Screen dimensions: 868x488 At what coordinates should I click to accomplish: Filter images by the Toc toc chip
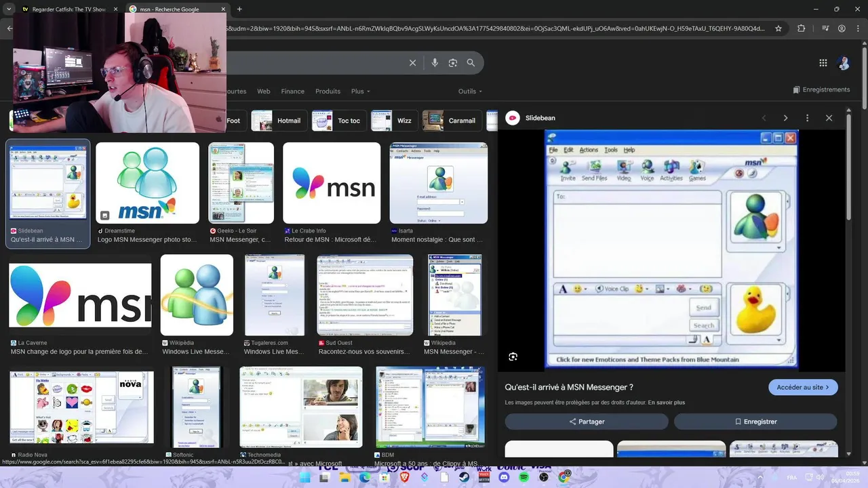(339, 121)
